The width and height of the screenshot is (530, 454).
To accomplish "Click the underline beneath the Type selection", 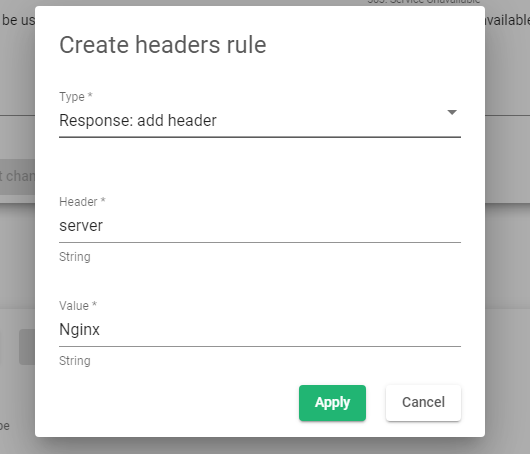I will tap(260, 137).
